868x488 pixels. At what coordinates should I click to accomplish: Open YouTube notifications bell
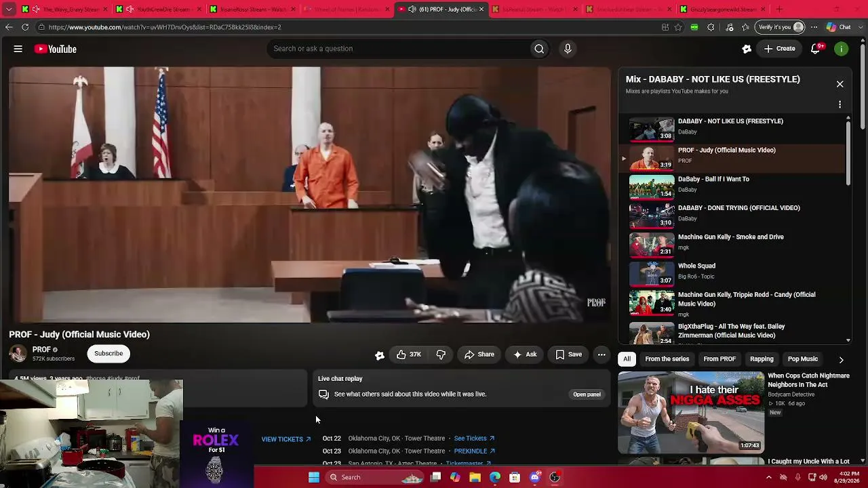click(816, 49)
